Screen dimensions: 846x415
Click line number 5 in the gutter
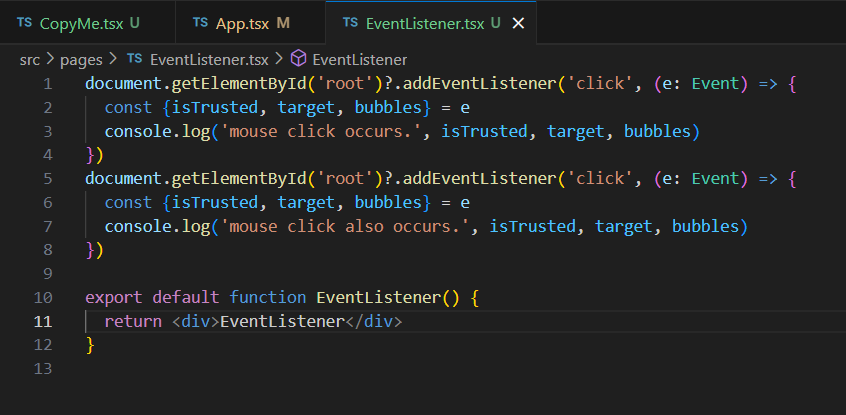point(47,179)
